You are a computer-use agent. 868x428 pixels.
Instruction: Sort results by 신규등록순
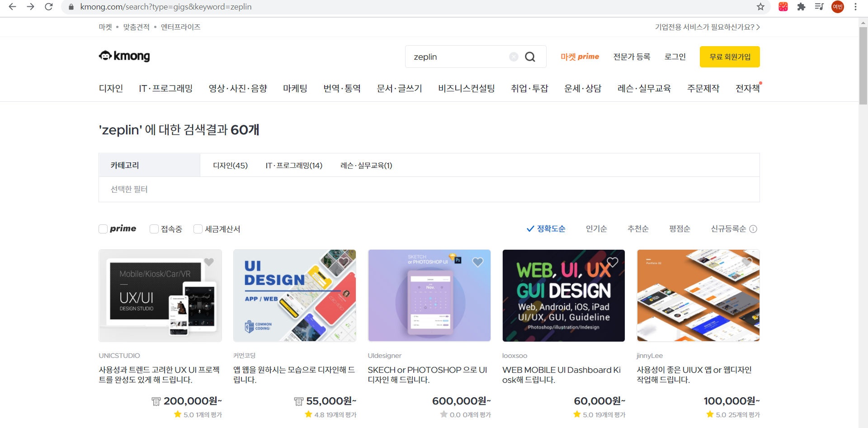tap(728, 229)
